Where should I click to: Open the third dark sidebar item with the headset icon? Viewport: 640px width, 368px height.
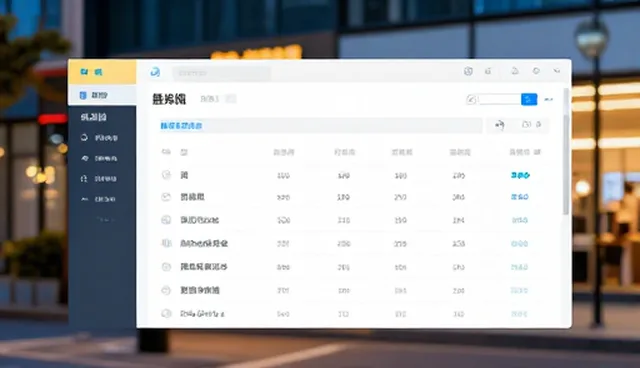click(x=100, y=179)
